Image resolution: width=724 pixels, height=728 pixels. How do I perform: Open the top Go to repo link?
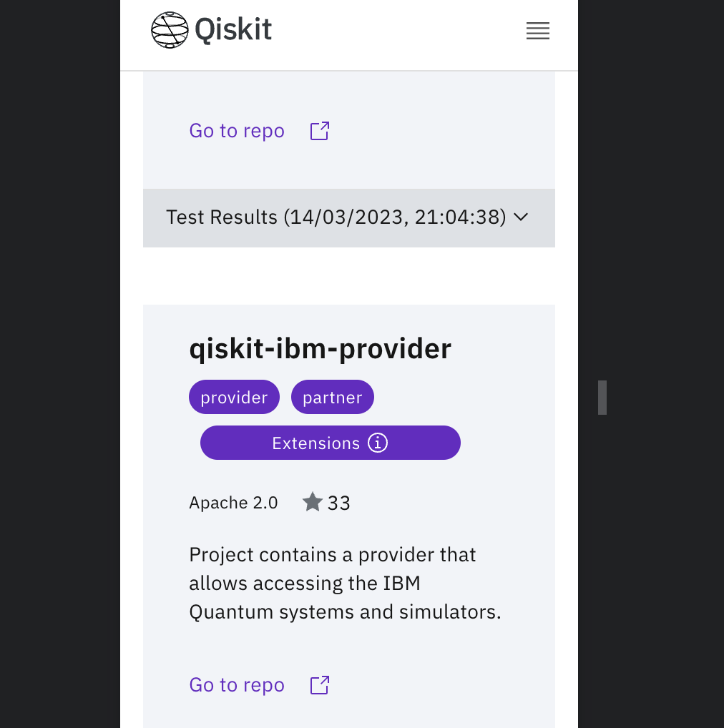[x=236, y=130]
